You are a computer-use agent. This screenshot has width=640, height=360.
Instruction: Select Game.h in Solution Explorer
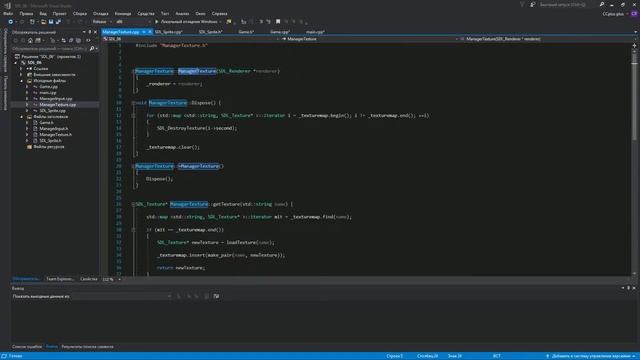[46, 122]
